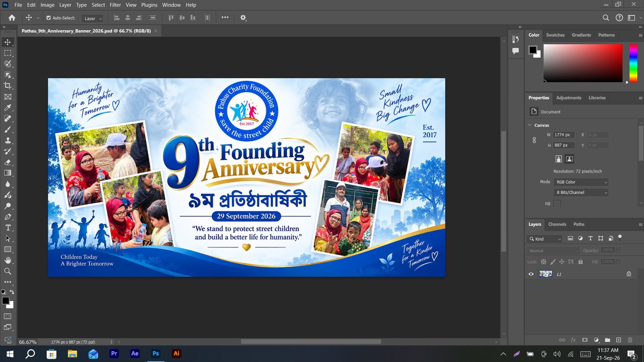Click Home icon in options bar
The image size is (644, 362).
(12, 18)
